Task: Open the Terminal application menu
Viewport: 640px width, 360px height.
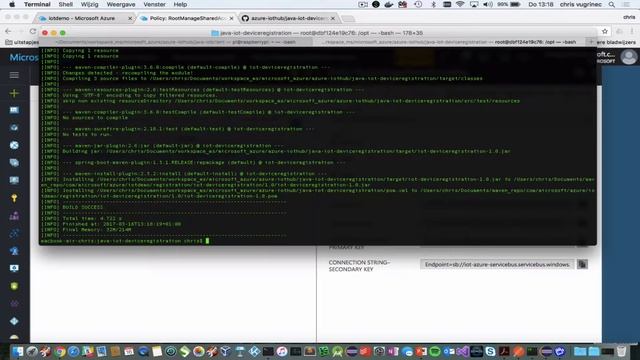Action: click(37, 4)
